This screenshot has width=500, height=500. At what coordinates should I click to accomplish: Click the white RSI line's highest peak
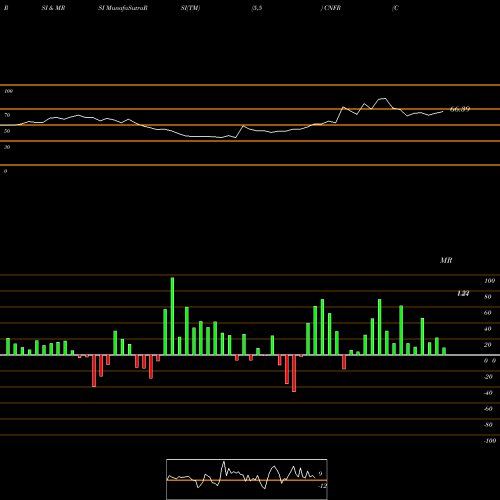(385, 98)
